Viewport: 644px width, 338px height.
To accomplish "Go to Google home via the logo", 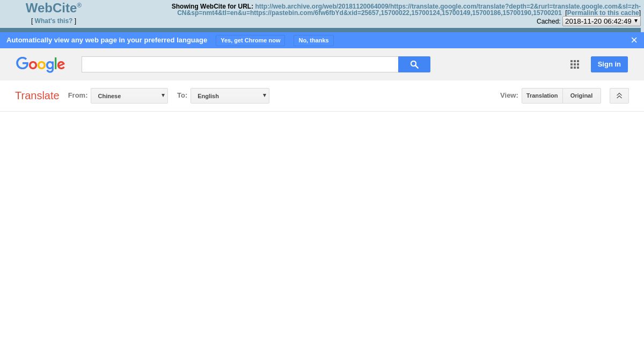I will (x=40, y=64).
